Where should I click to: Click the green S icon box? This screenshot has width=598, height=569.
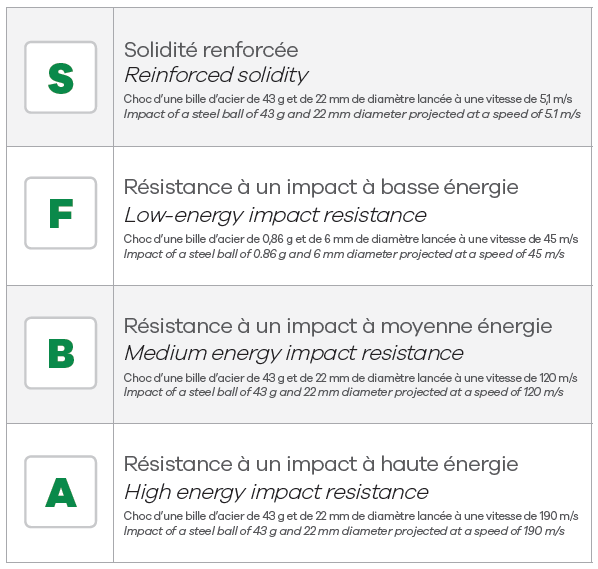tap(61, 77)
